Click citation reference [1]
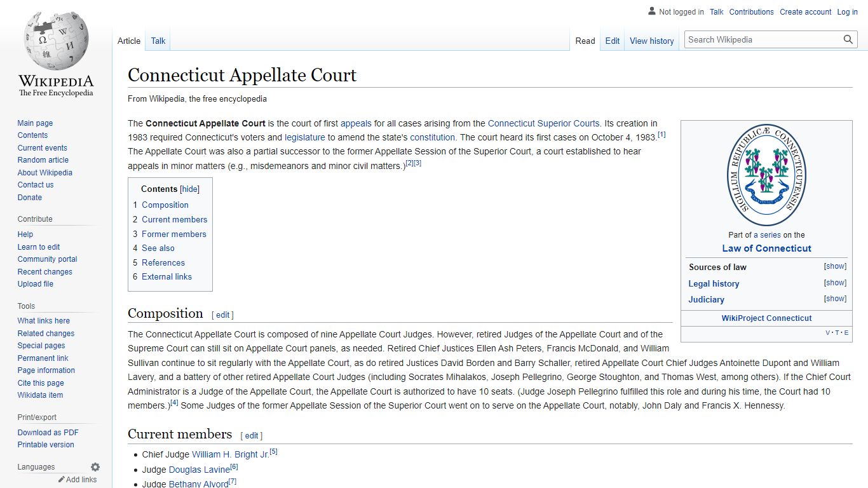Screen dimensions: 868x488 point(661,135)
